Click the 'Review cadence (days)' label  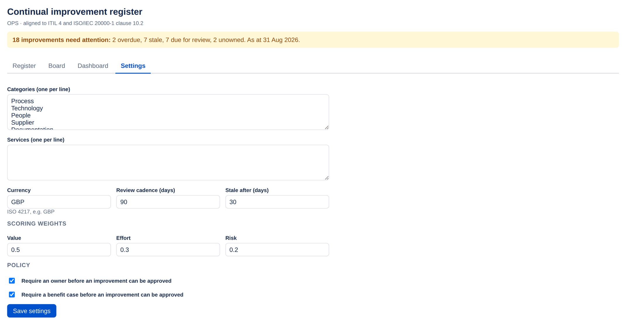tap(145, 190)
